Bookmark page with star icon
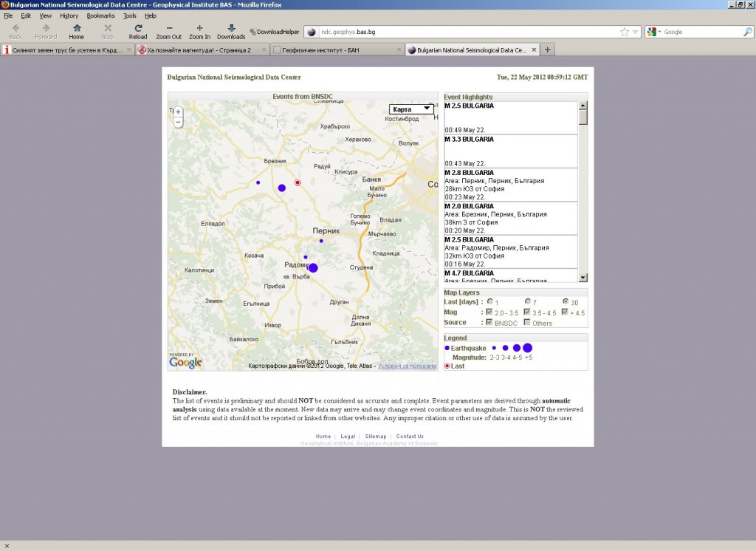 [625, 32]
